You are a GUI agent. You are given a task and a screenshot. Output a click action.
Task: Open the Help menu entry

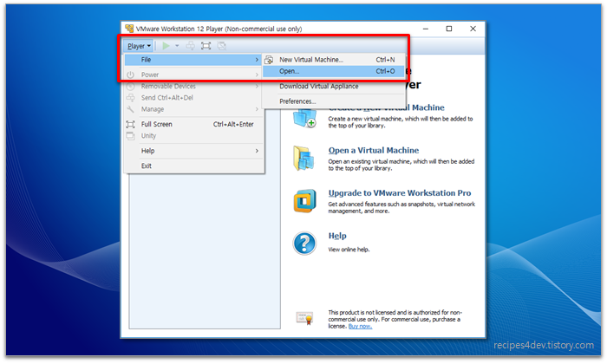point(193,151)
